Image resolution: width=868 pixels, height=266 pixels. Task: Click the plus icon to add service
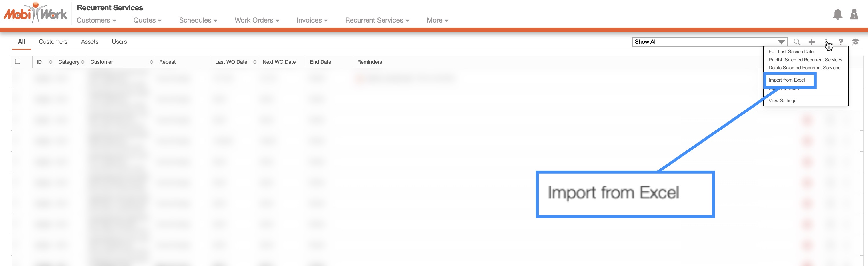(x=811, y=42)
